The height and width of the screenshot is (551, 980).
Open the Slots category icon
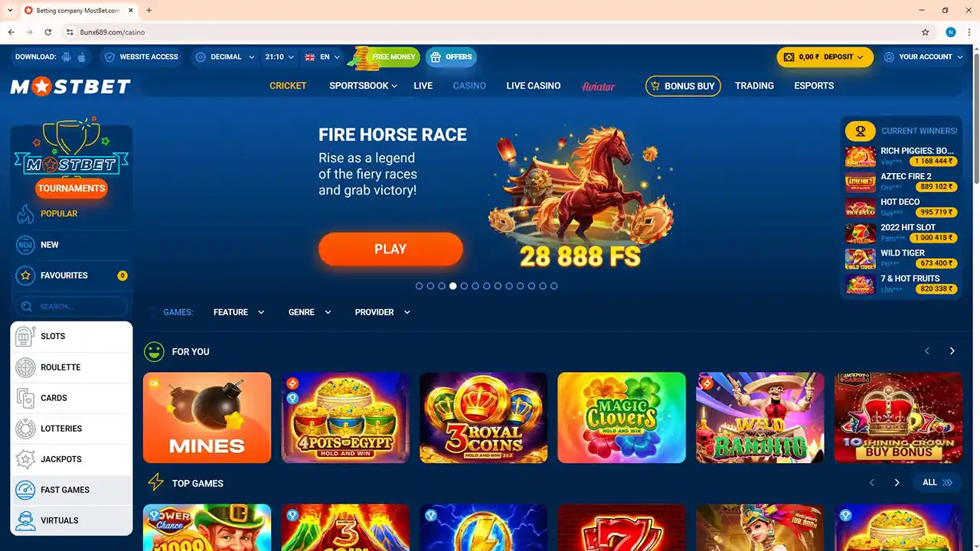(x=25, y=337)
